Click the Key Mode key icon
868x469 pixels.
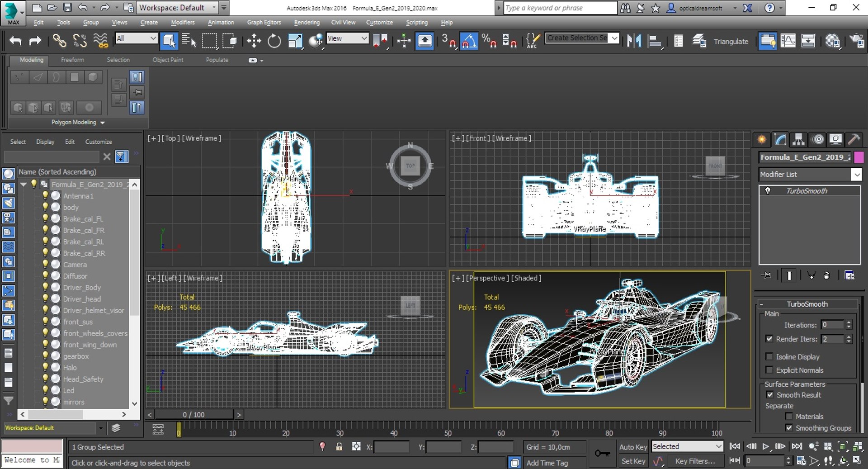point(602,453)
